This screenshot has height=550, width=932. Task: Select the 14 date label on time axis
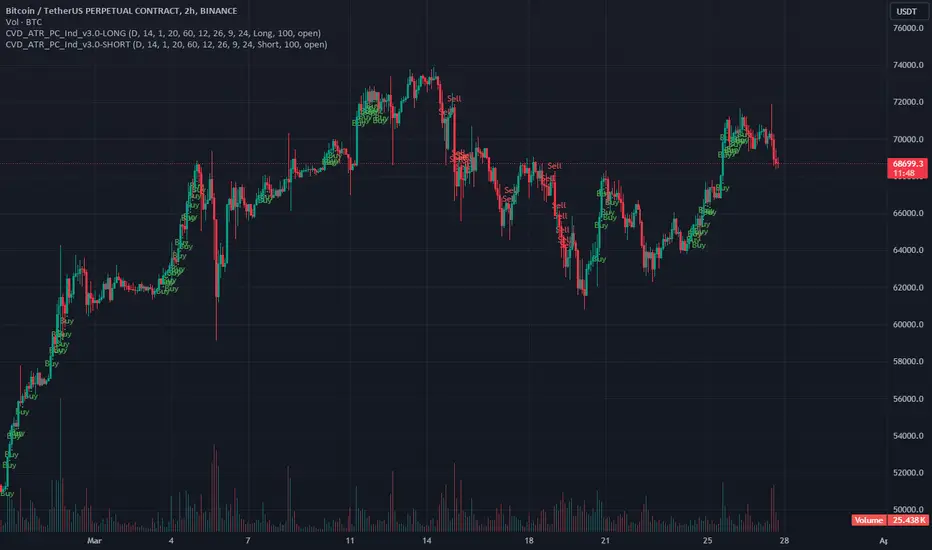(x=427, y=540)
